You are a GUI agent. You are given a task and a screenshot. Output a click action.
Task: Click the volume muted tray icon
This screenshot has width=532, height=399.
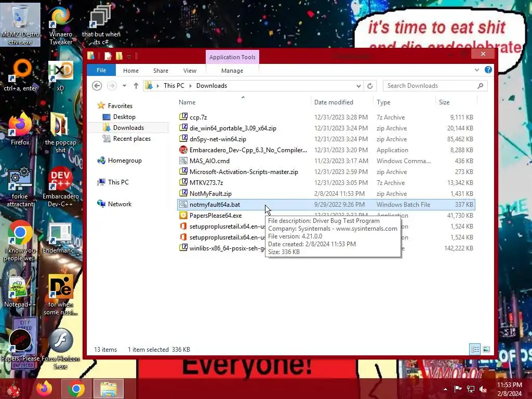(x=483, y=389)
